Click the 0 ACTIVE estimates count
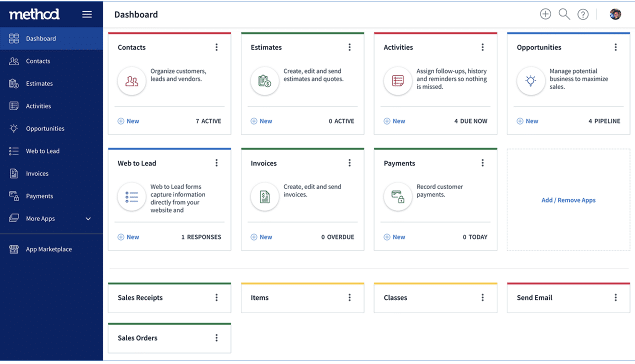Screen dimensions: 635x364 tap(341, 121)
